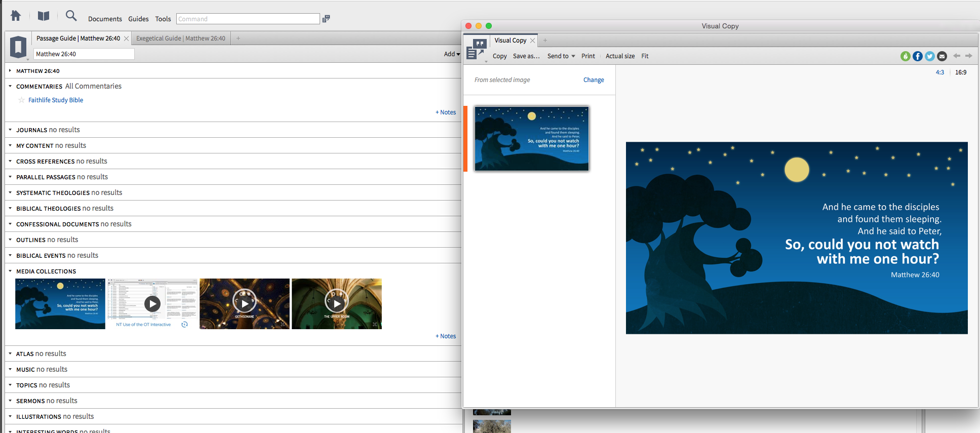Open the Search magnifier tool

pos(71,16)
